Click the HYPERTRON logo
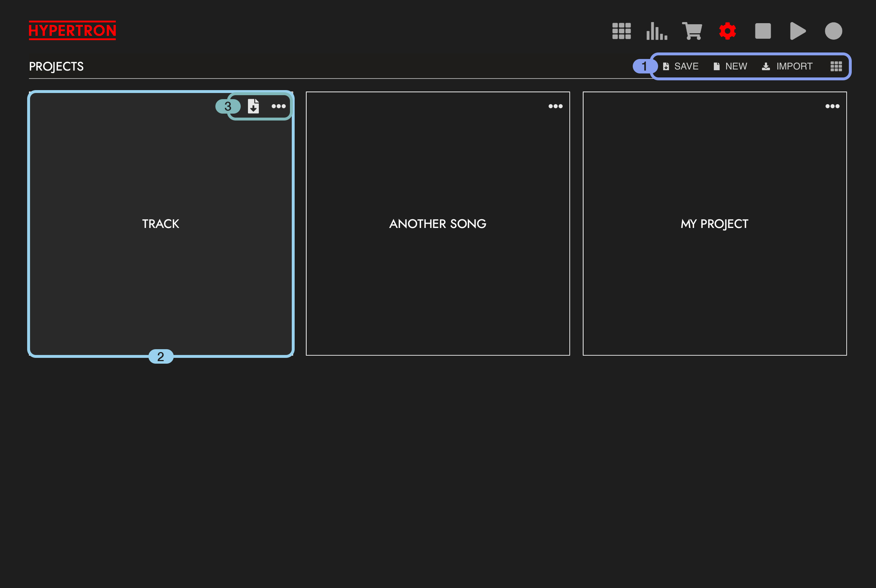The width and height of the screenshot is (876, 588). [72, 30]
